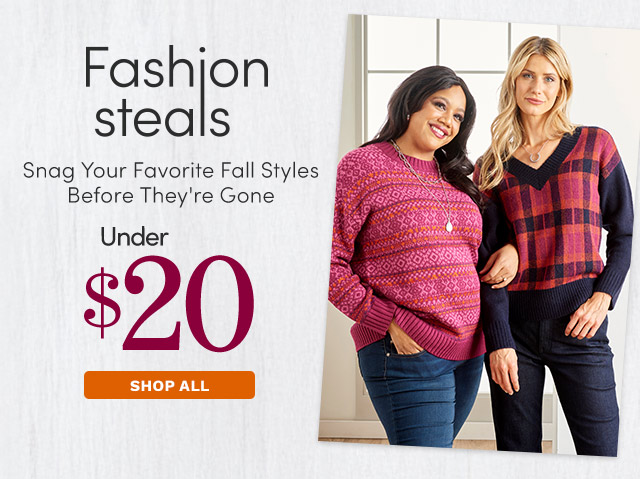The width and height of the screenshot is (640, 479).
Task: Click the Before They're Gone text line
Action: click(x=171, y=195)
